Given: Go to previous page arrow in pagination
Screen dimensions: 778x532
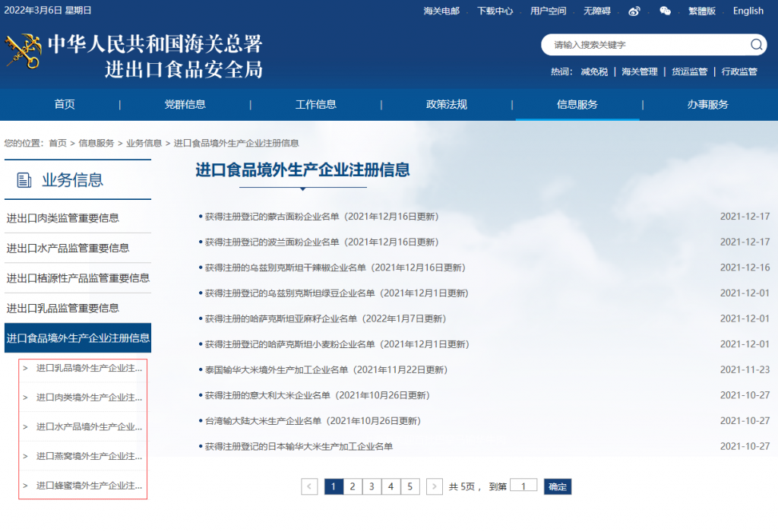Looking at the screenshot, I should click(309, 486).
